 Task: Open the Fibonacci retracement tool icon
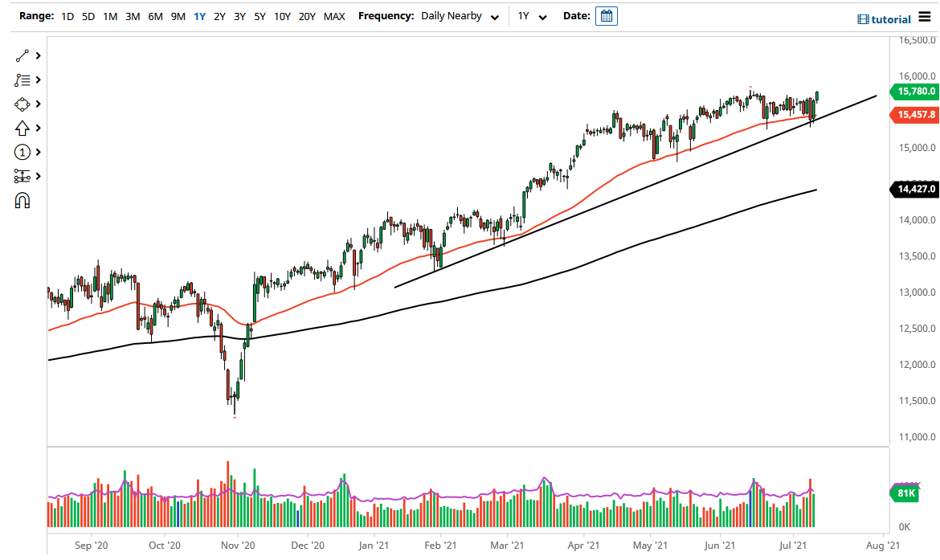pos(22,80)
